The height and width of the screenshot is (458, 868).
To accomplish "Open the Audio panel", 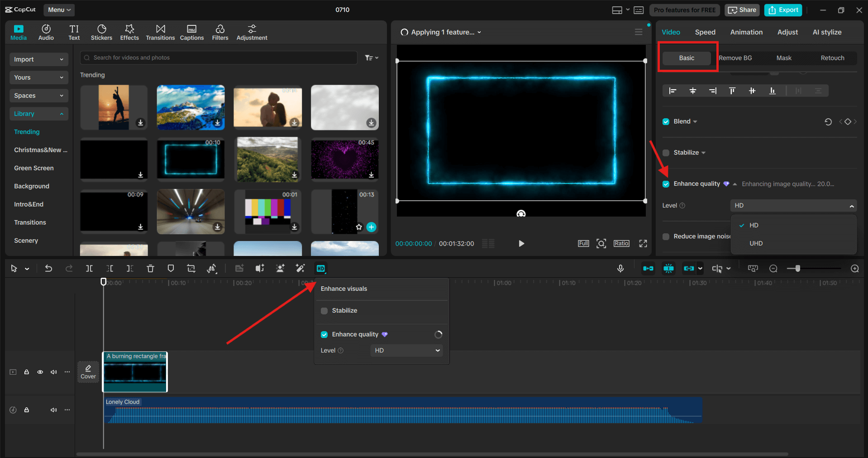I will [46, 32].
